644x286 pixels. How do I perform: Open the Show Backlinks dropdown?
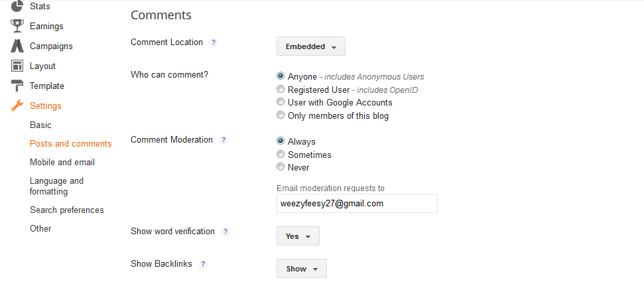(301, 269)
